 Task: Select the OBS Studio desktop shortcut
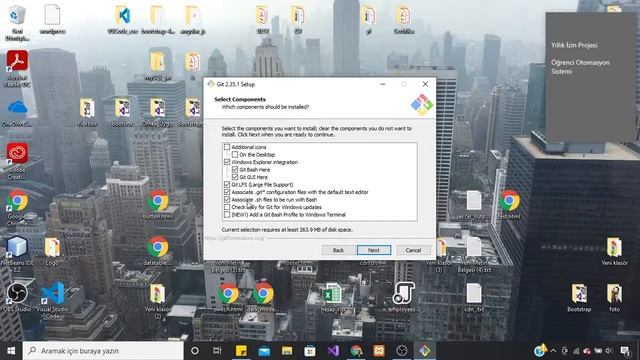[17, 297]
